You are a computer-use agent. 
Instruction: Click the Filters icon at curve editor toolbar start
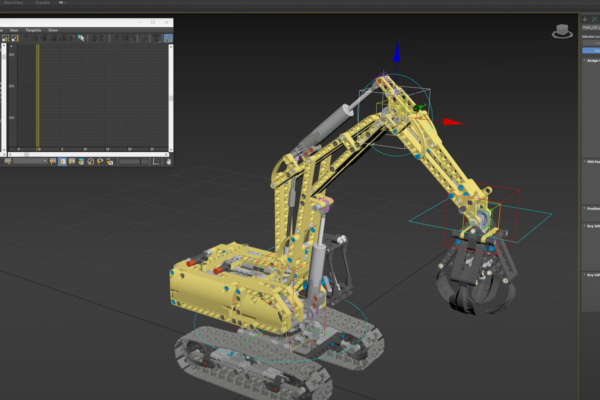5,38
